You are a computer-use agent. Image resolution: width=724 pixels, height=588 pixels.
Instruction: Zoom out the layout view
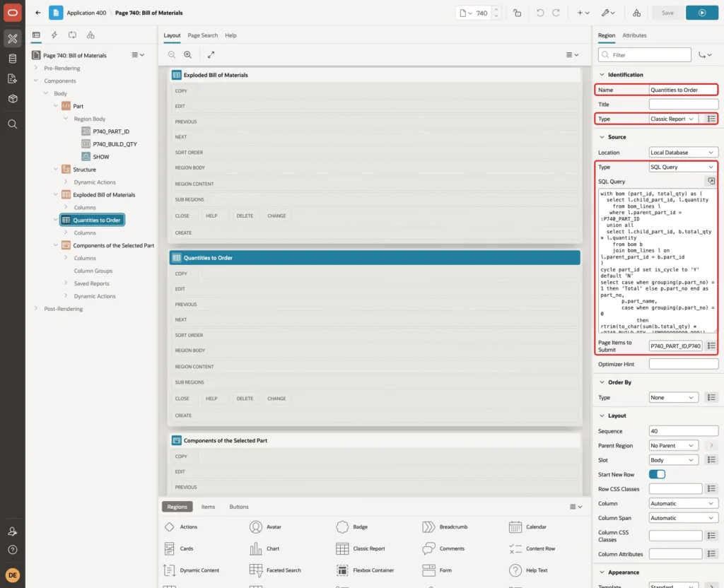(172, 55)
